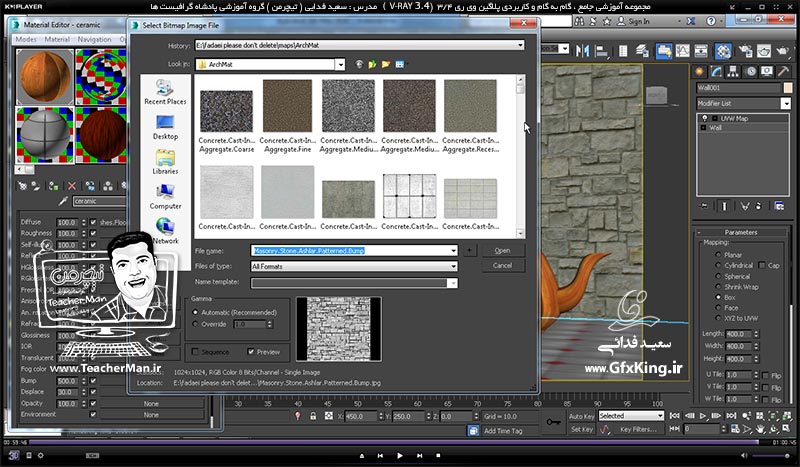
Task: Click Configure Modifier Sets icon
Action: [779, 206]
